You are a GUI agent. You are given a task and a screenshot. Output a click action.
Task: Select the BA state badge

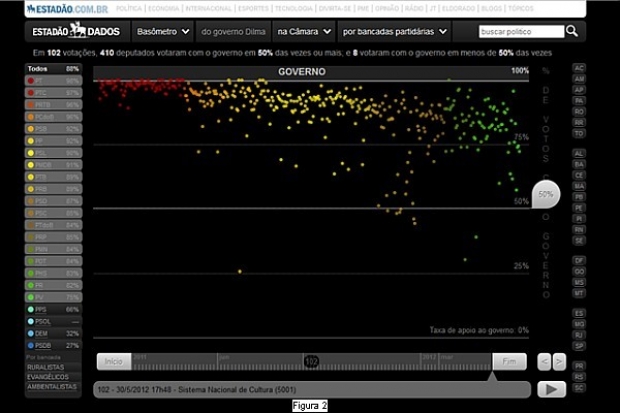(x=580, y=163)
